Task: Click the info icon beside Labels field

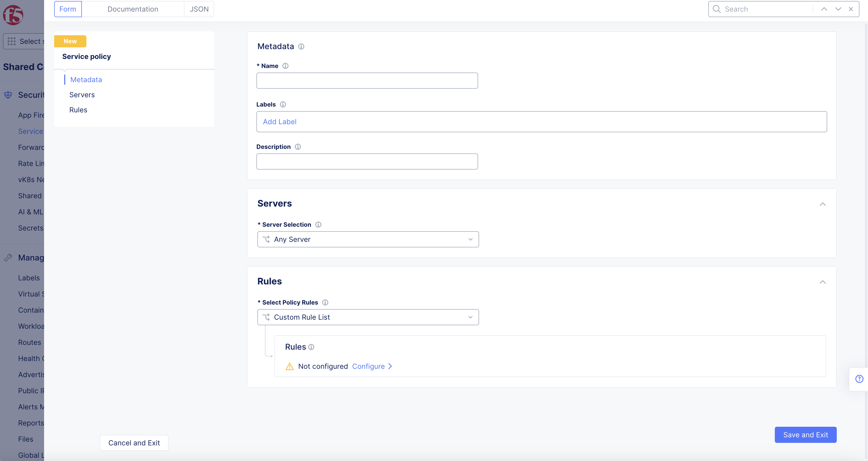Action: pyautogui.click(x=283, y=105)
